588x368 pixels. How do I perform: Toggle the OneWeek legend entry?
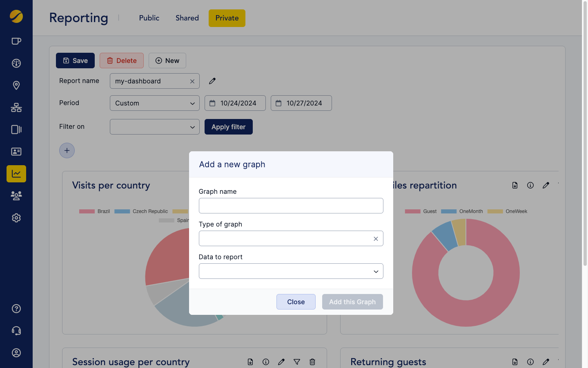(x=508, y=211)
